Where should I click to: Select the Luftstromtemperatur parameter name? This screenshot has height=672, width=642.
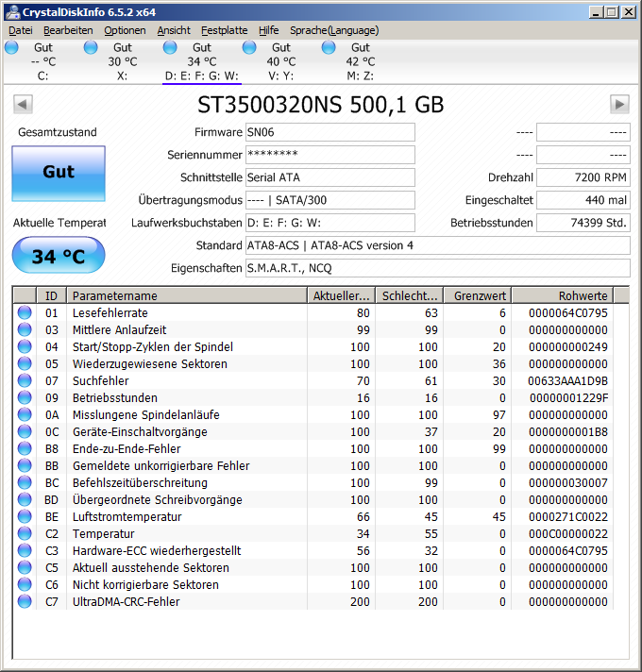tap(127, 517)
